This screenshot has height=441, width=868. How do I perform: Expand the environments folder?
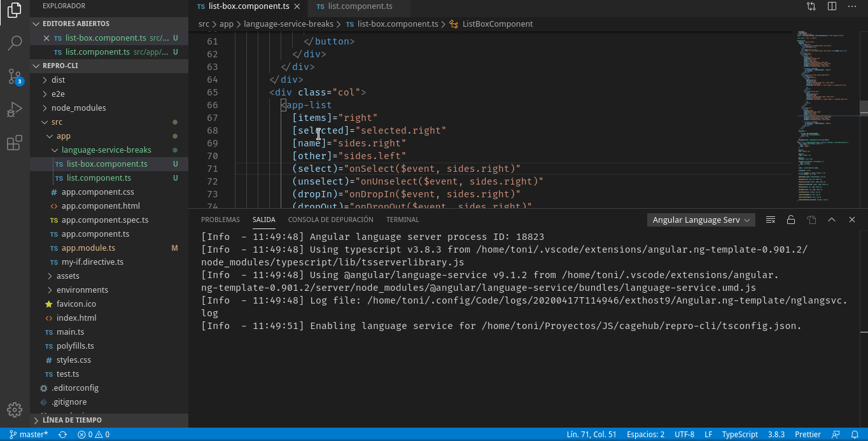[x=109, y=290]
